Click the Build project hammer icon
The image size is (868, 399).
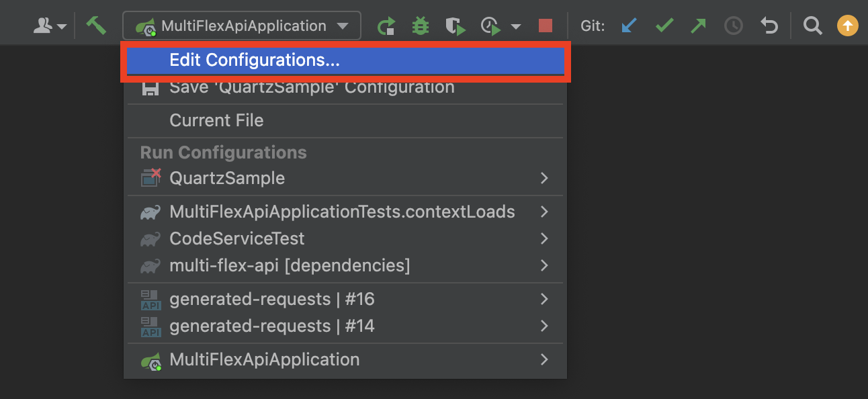click(x=97, y=26)
